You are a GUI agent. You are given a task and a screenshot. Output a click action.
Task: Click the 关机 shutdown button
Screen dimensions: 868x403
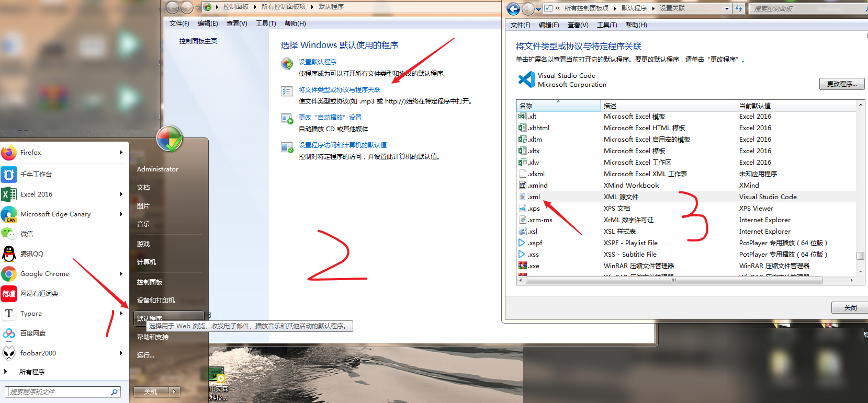coord(151,392)
